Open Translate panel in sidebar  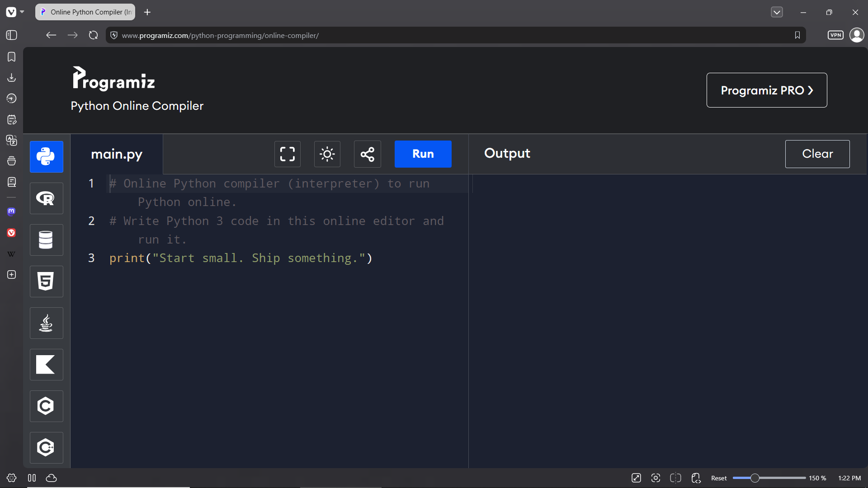(12, 140)
